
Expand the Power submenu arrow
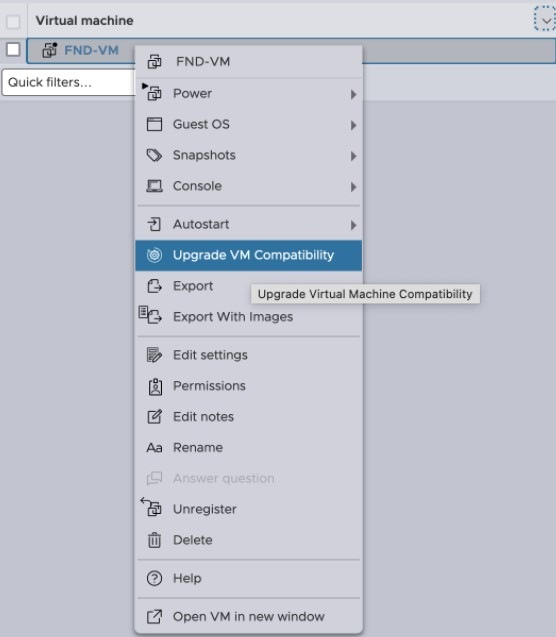pos(353,94)
